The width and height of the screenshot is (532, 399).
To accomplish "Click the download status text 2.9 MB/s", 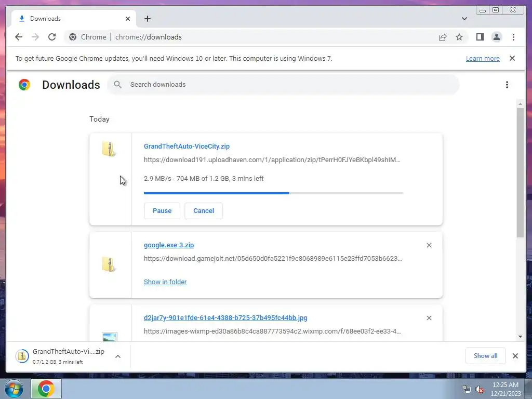I will click(x=204, y=179).
